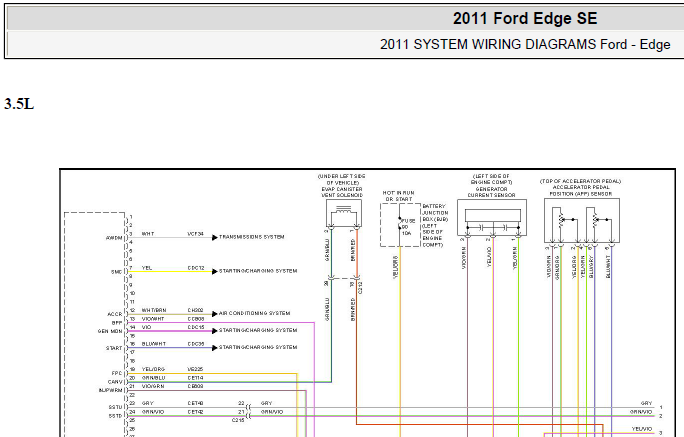Image resolution: width=684 pixels, height=437 pixels.
Task: Click the "2011 SYSTEM WIRING DIAGRAMS Ford - Edge" subtitle
Action: [525, 44]
